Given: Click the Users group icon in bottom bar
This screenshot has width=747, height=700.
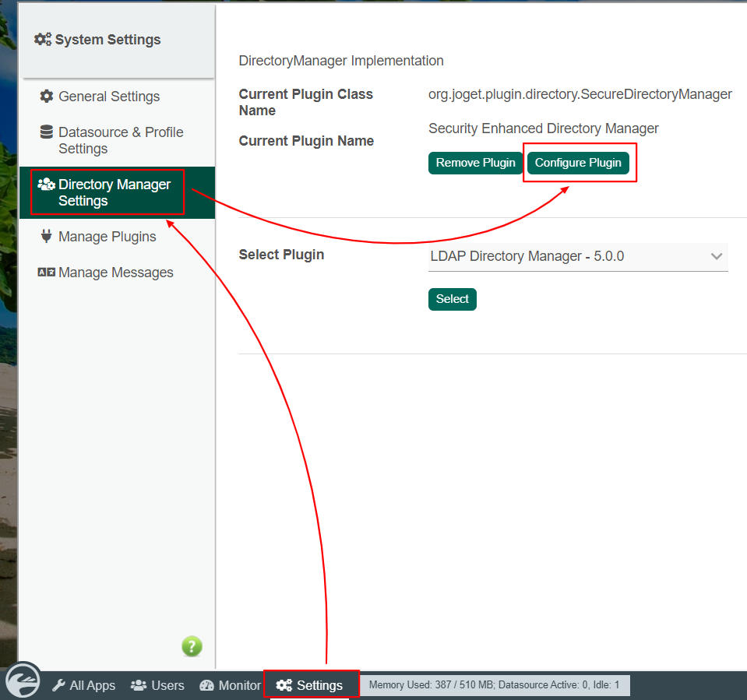Looking at the screenshot, I should click(139, 685).
